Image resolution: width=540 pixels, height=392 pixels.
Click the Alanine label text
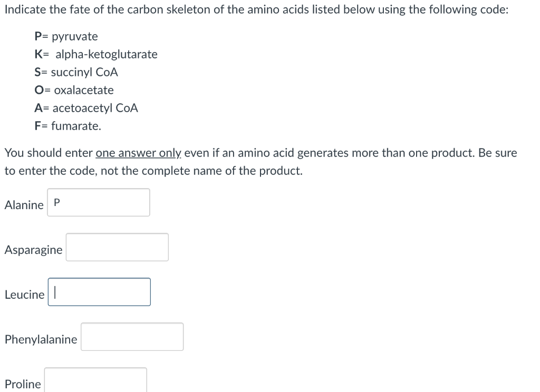tap(24, 205)
